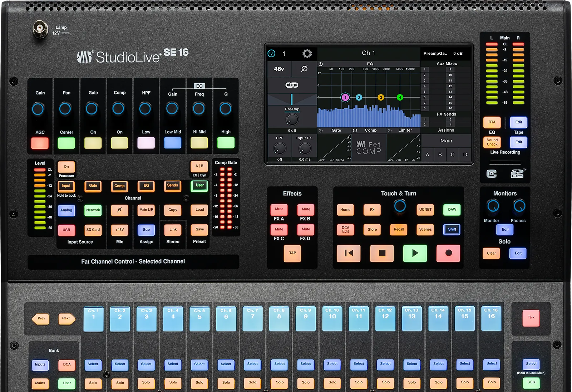The image size is (572, 392).
Task: Push the polarity invert button in Channel section
Action: pos(119,210)
